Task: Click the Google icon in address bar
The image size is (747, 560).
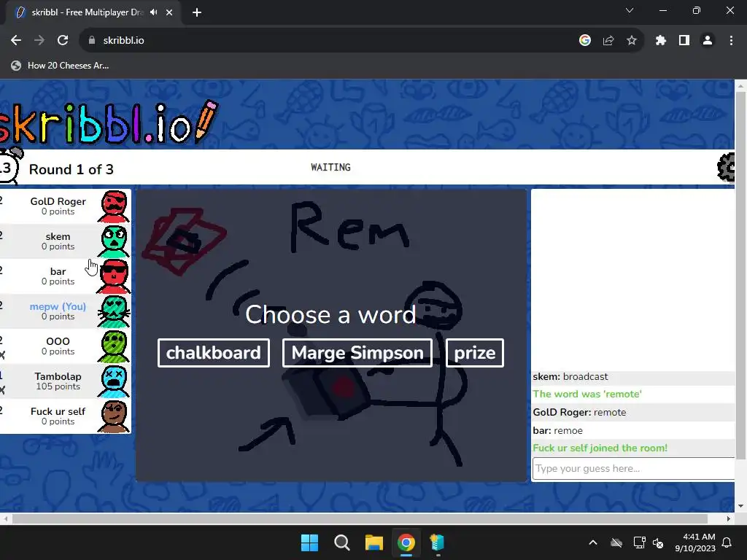Action: tap(585, 41)
